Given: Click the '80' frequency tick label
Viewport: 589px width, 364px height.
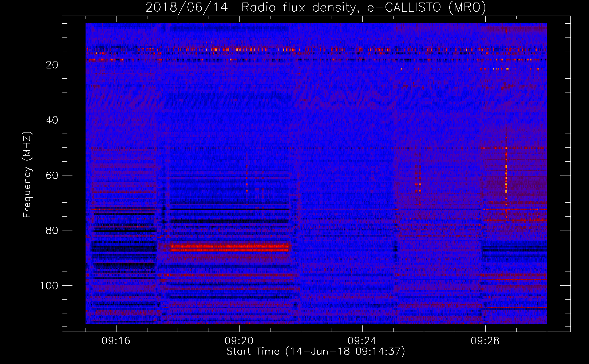Looking at the screenshot, I should pos(52,230).
